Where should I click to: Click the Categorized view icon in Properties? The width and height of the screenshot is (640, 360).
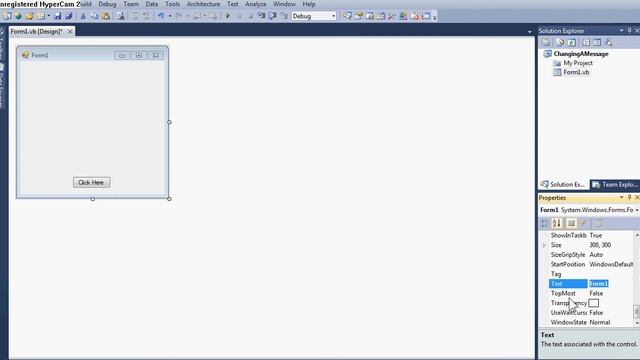tap(544, 223)
